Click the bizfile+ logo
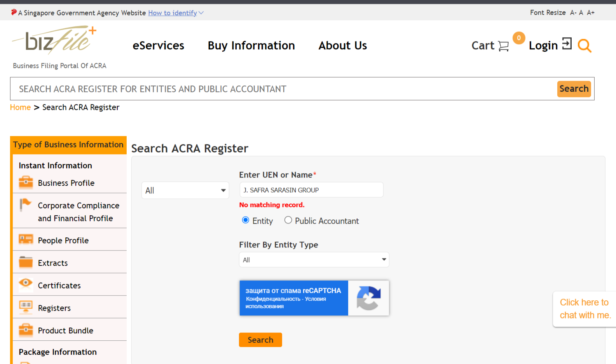This screenshot has height=364, width=616. tap(54, 40)
